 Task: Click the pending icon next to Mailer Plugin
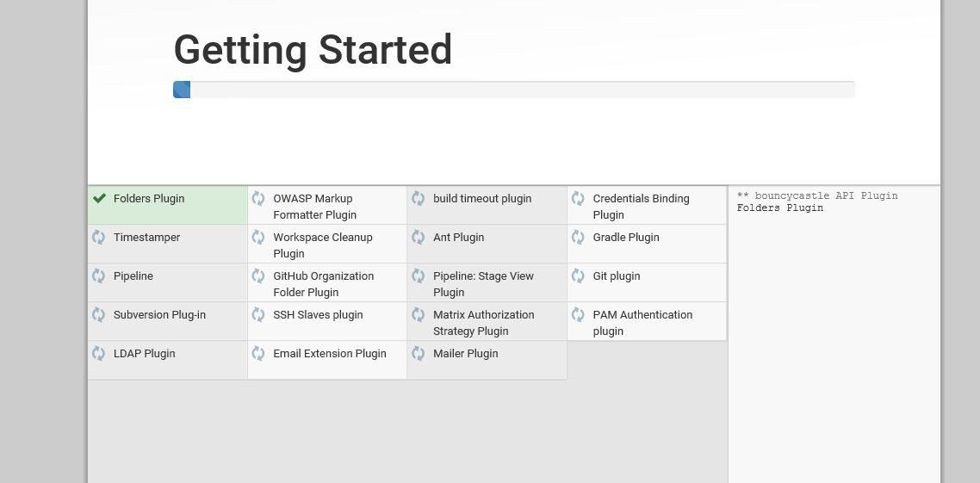pos(419,353)
